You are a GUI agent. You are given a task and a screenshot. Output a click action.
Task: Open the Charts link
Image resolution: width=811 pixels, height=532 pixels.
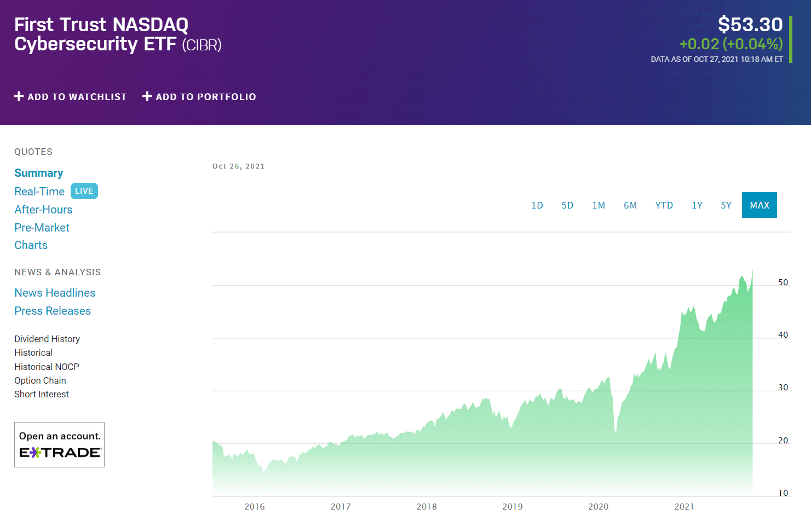tap(31, 245)
